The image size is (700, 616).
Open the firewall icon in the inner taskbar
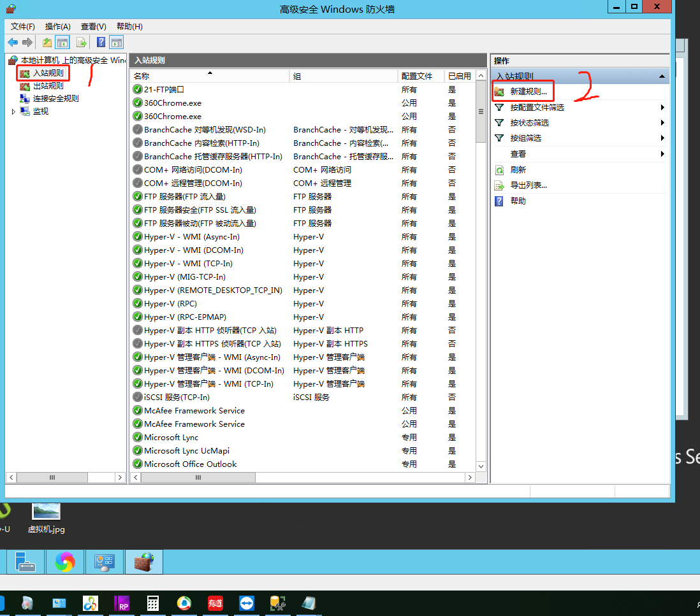pos(144,562)
